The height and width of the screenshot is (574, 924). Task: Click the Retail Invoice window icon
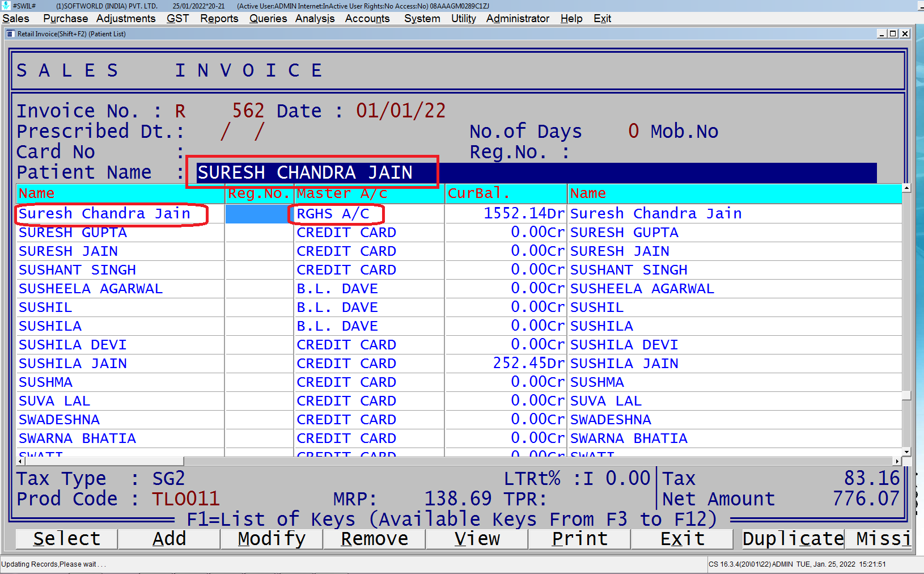point(10,34)
